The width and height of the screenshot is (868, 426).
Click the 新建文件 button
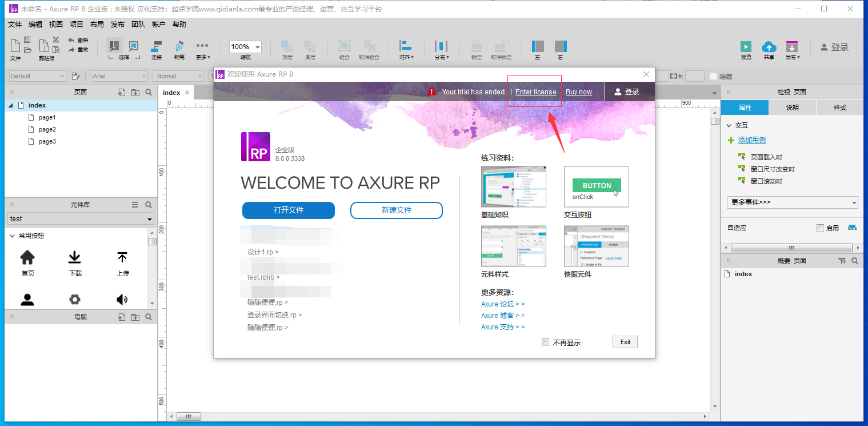click(x=397, y=210)
